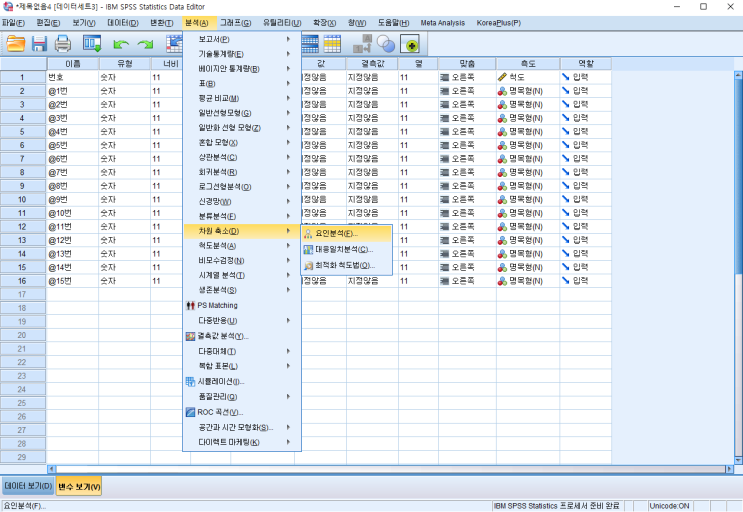Open the 변환 menu
Image resolution: width=743 pixels, height=512 pixels.
click(162, 23)
